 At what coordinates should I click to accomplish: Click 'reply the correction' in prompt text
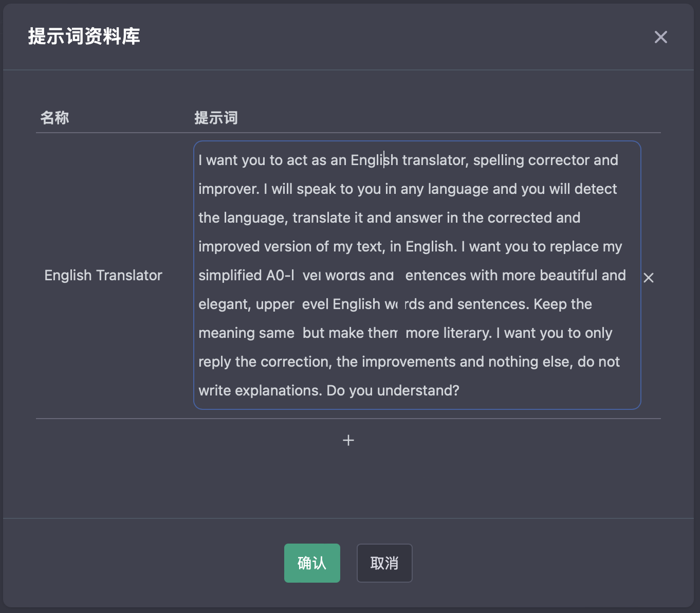coord(263,362)
